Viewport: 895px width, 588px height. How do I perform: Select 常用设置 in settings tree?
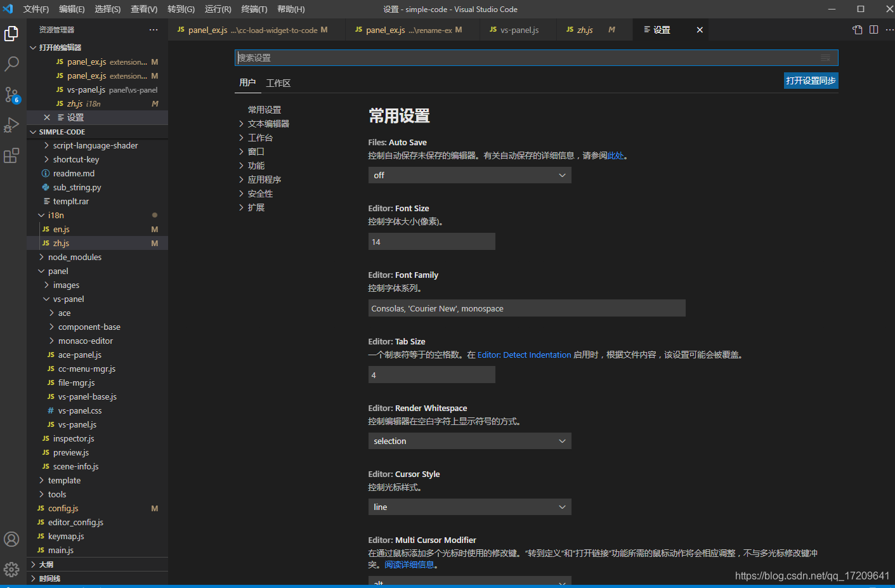265,110
